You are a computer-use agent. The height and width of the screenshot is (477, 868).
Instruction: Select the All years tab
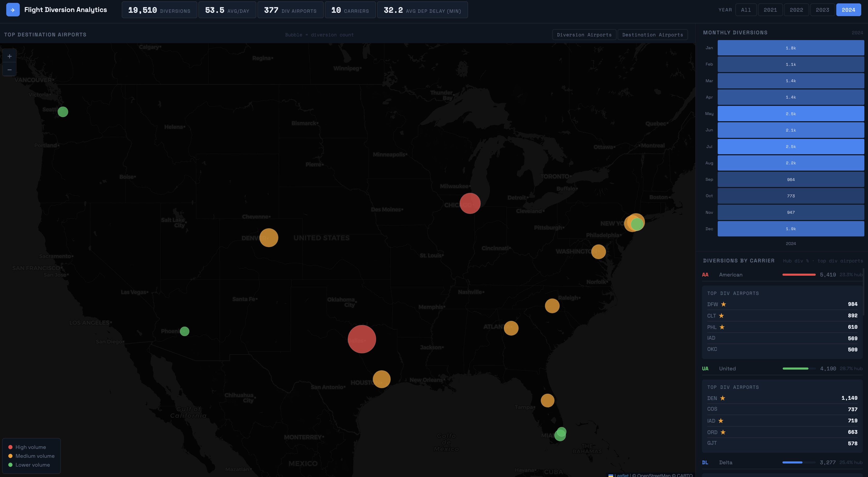coord(746,9)
